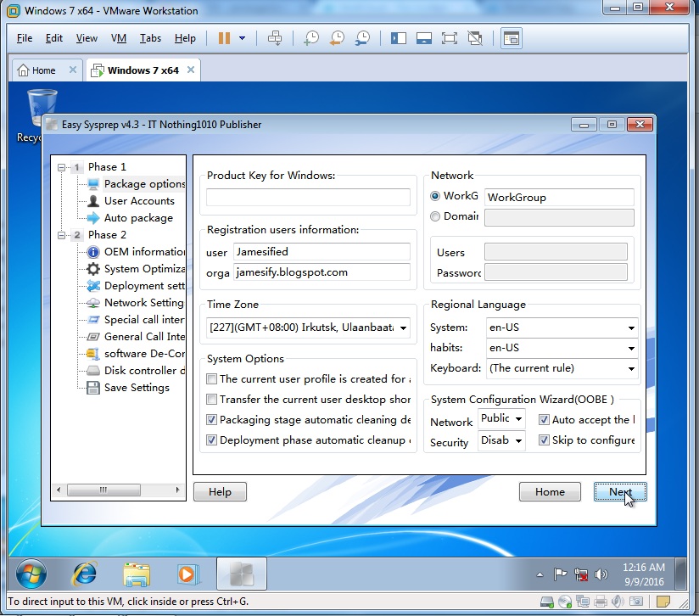Click the Product Key for Windows field
Screen dimensions: 699x616
(308, 197)
